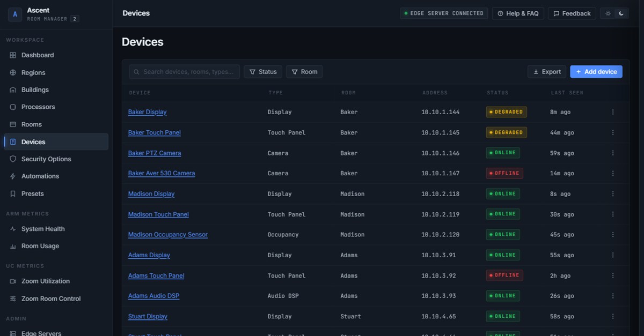Open the Madison Touch Panel link

[158, 214]
